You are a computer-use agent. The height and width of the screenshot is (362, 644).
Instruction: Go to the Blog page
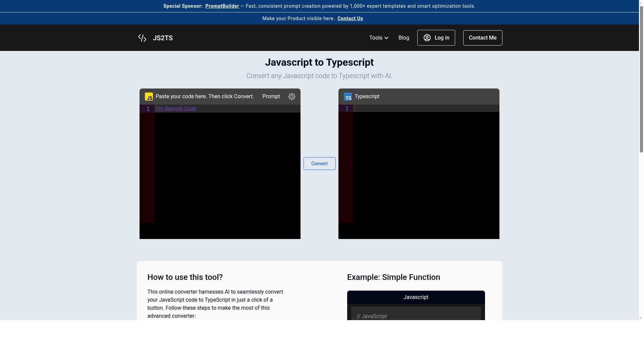click(404, 38)
